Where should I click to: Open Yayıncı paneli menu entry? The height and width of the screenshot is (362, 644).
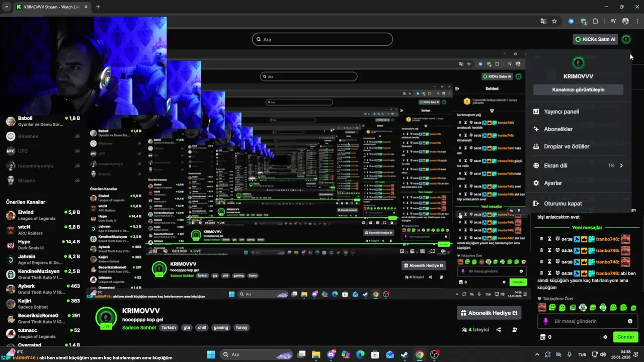tap(578, 112)
